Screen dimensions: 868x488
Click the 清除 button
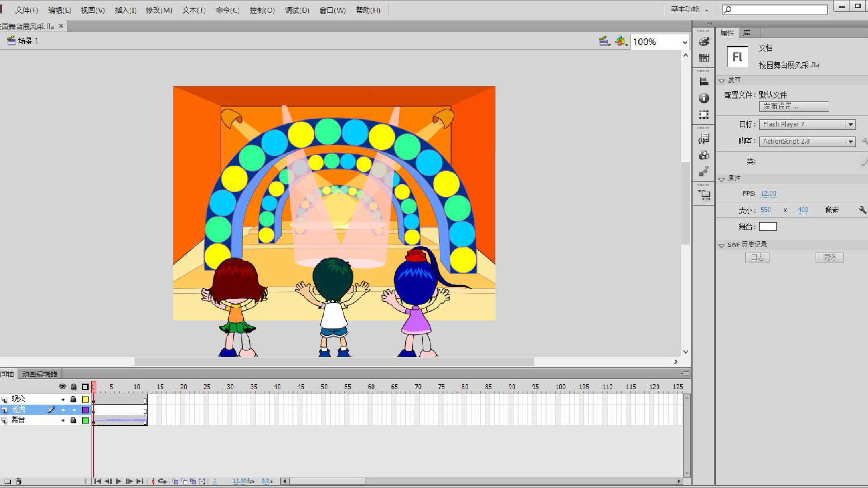coord(830,258)
